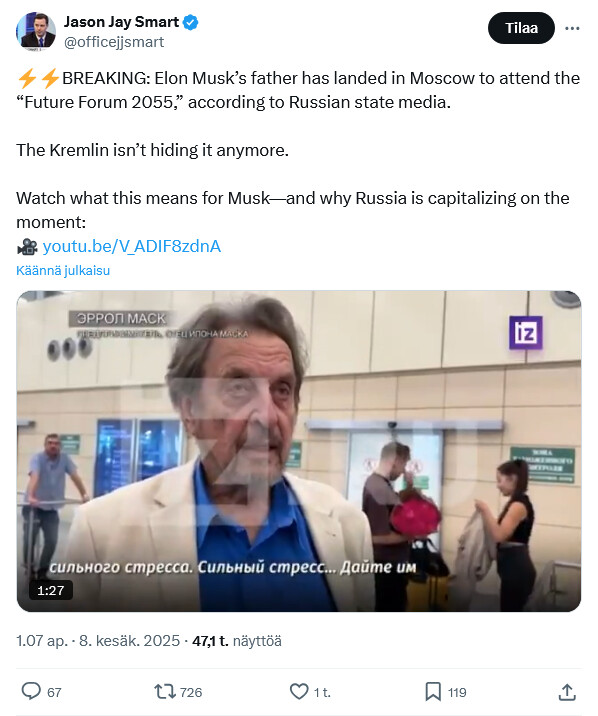Click the iz channel logo in video
The width and height of the screenshot is (598, 716).
point(525,332)
